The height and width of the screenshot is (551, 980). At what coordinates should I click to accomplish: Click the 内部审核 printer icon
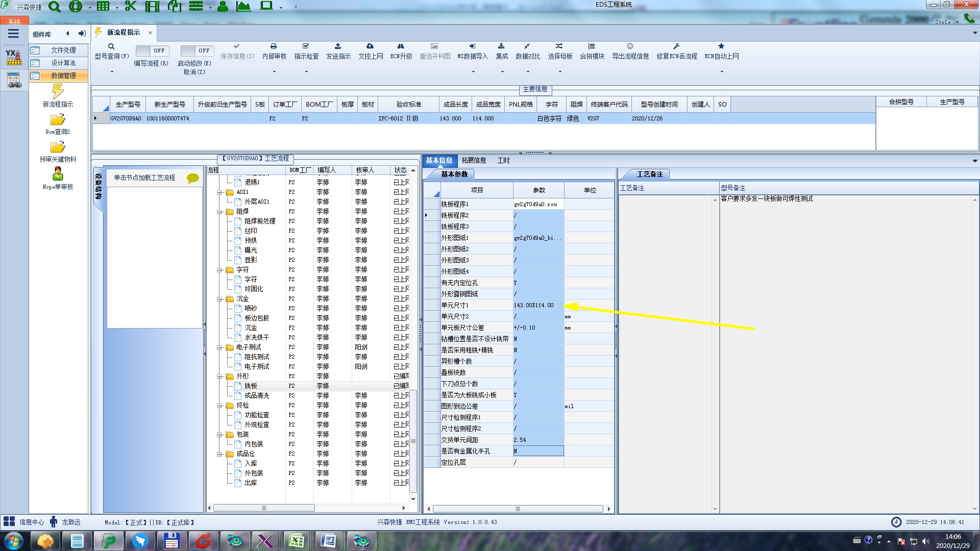[x=274, y=46]
